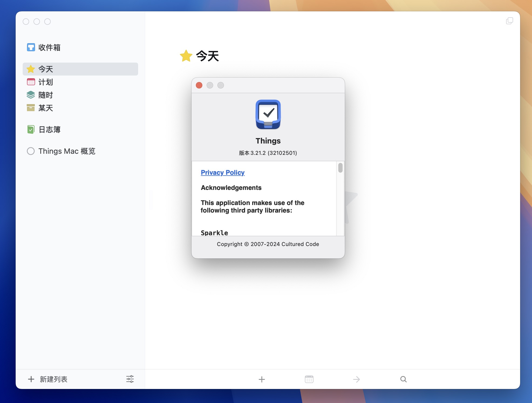Open the sidebar filter settings sliders icon
The width and height of the screenshot is (532, 403).
(x=130, y=379)
